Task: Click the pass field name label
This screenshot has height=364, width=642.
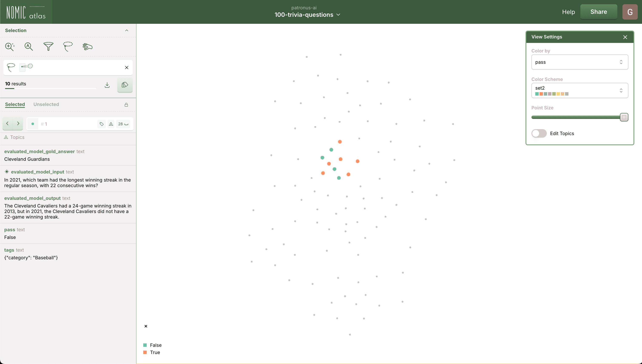Action: coord(10,230)
